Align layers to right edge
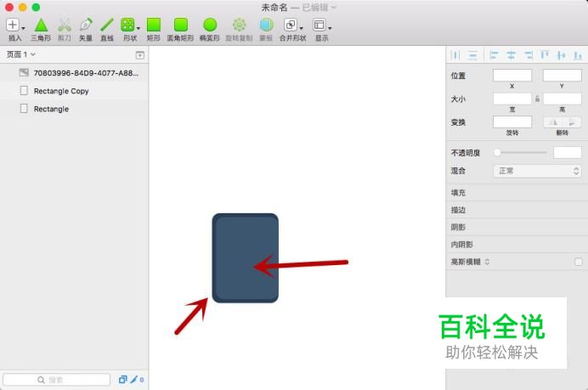 (x=529, y=55)
